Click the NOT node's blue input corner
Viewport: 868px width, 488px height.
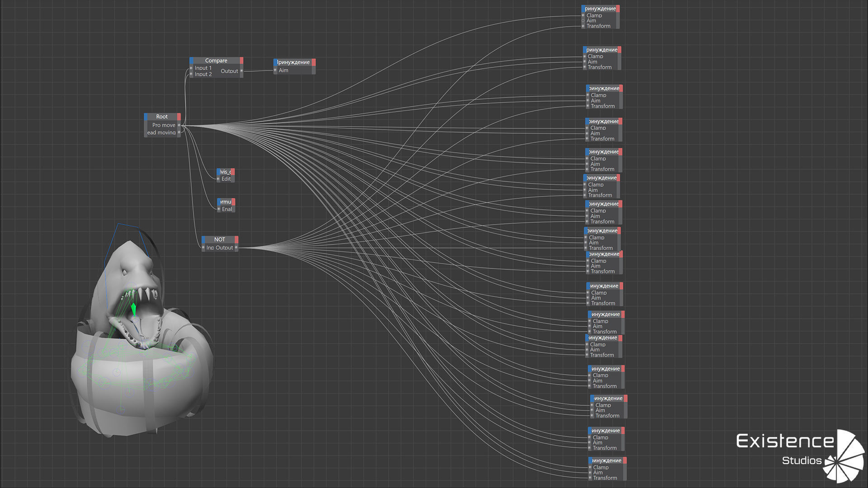coord(203,239)
